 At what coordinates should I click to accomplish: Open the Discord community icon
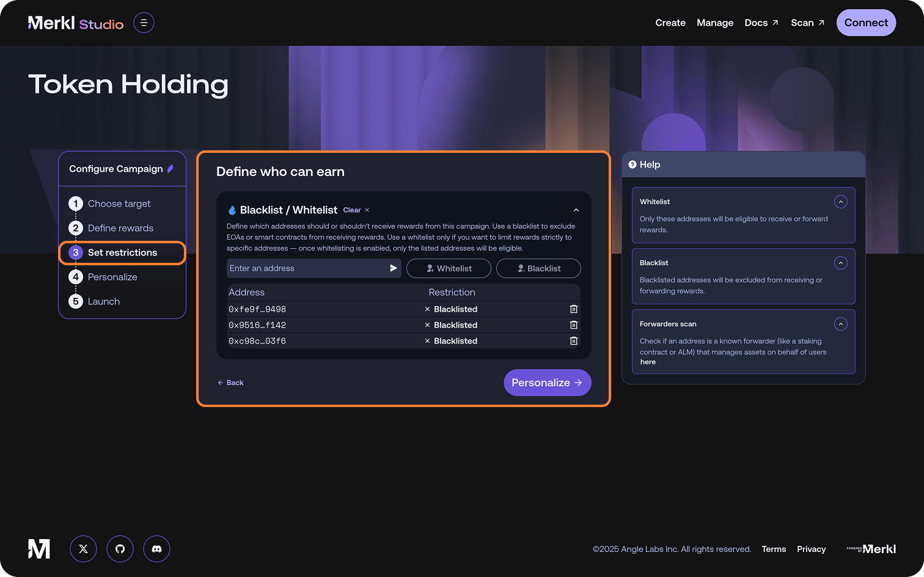pos(156,549)
